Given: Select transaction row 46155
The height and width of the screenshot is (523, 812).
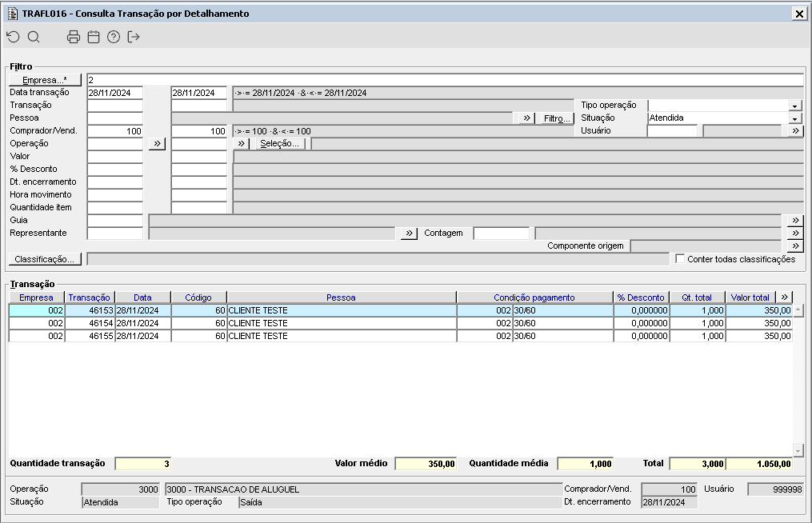Looking at the screenshot, I should pos(400,336).
